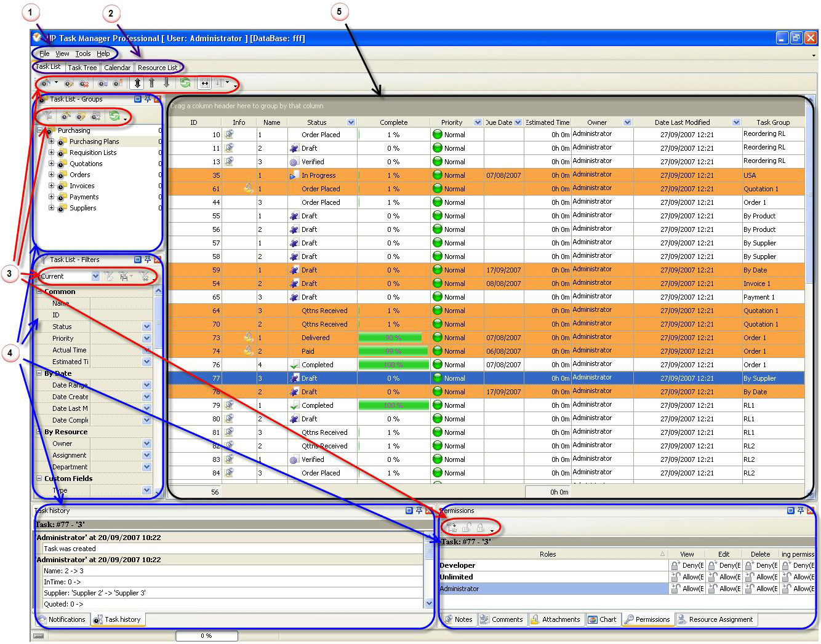Open the Status column filter dropdown
The height and width of the screenshot is (644, 821).
351,122
